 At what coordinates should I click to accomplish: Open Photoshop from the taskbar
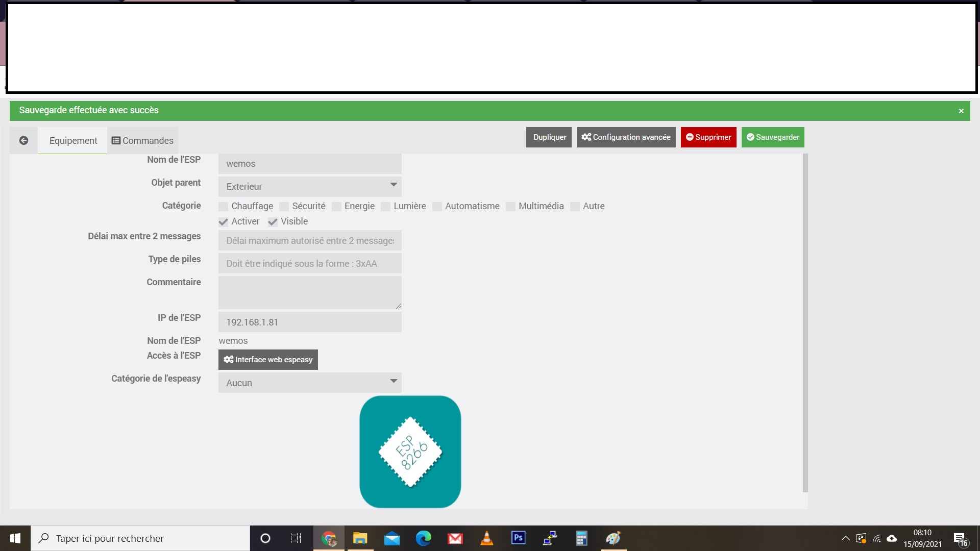518,538
